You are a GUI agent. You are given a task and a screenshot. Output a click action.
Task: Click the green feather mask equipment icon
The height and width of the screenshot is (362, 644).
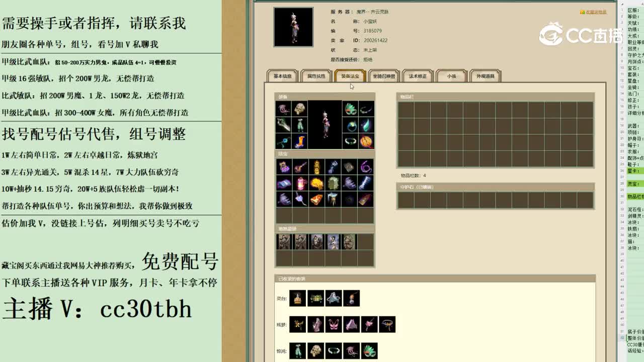350,109
